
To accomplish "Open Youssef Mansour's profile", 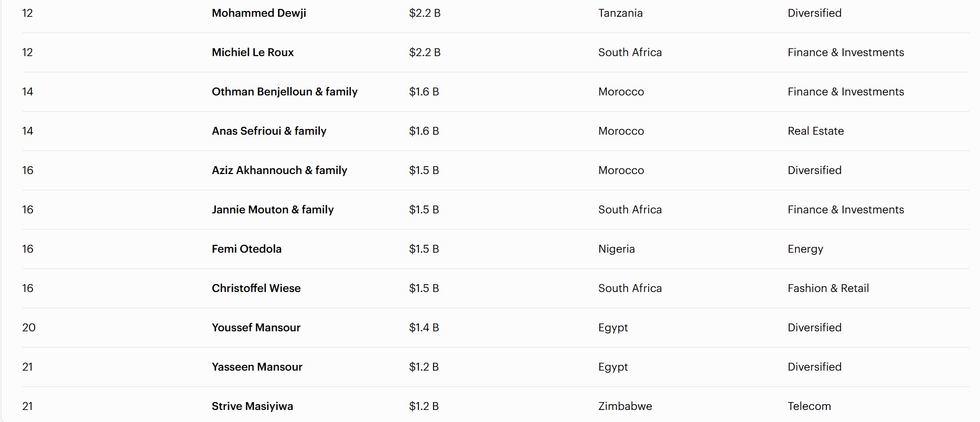I will tap(256, 328).
